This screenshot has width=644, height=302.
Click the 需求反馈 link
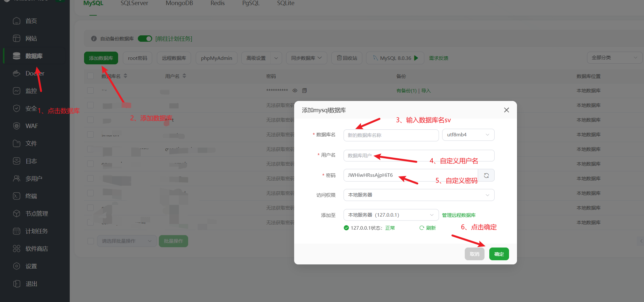[x=439, y=58]
